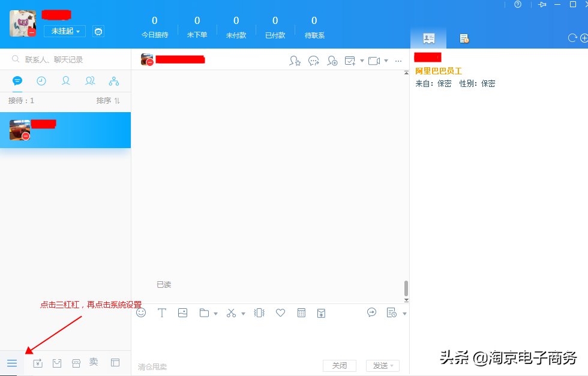Click the send image icon
The image size is (588, 376).
183,312
